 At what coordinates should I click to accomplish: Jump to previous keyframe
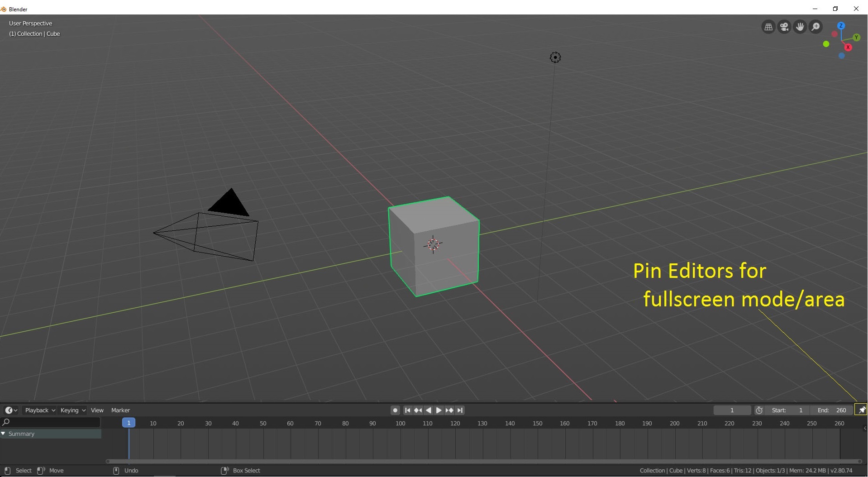tap(418, 410)
